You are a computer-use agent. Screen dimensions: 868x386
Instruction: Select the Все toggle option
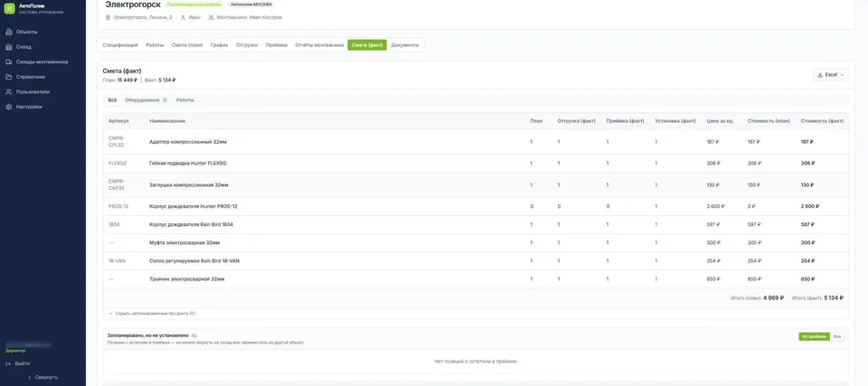tap(837, 336)
